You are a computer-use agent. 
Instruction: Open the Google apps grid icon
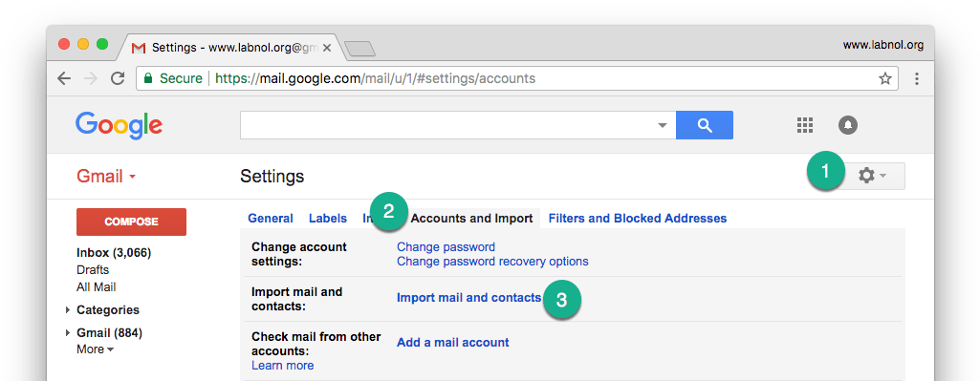805,125
